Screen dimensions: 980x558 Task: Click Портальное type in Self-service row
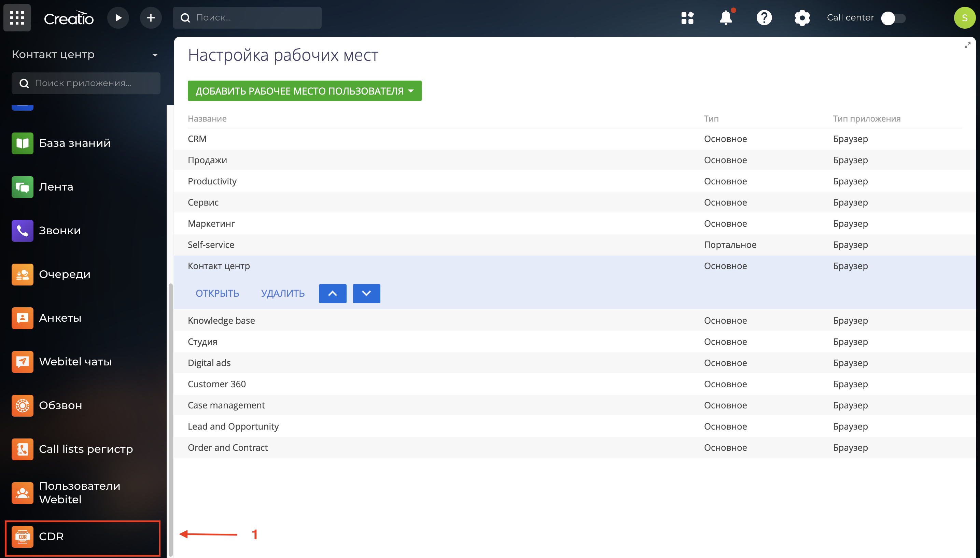click(x=730, y=245)
